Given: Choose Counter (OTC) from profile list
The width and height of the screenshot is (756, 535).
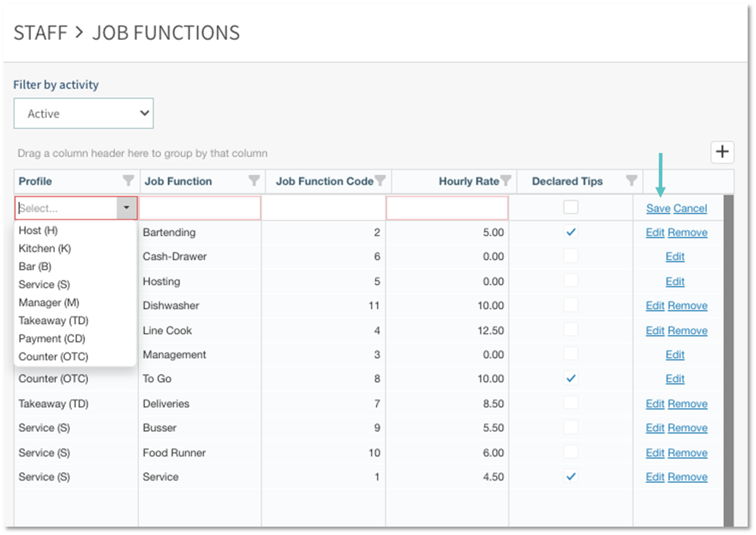Looking at the screenshot, I should (x=53, y=356).
